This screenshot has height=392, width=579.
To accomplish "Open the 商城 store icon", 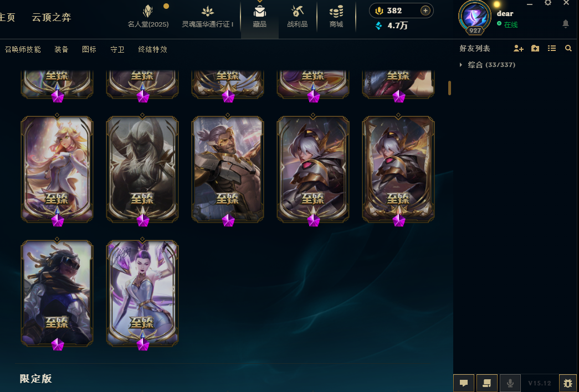I will 336,12.
